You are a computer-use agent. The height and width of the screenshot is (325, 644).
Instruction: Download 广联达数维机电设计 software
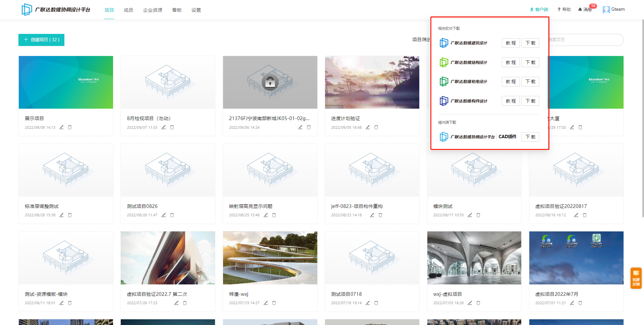pyautogui.click(x=530, y=82)
